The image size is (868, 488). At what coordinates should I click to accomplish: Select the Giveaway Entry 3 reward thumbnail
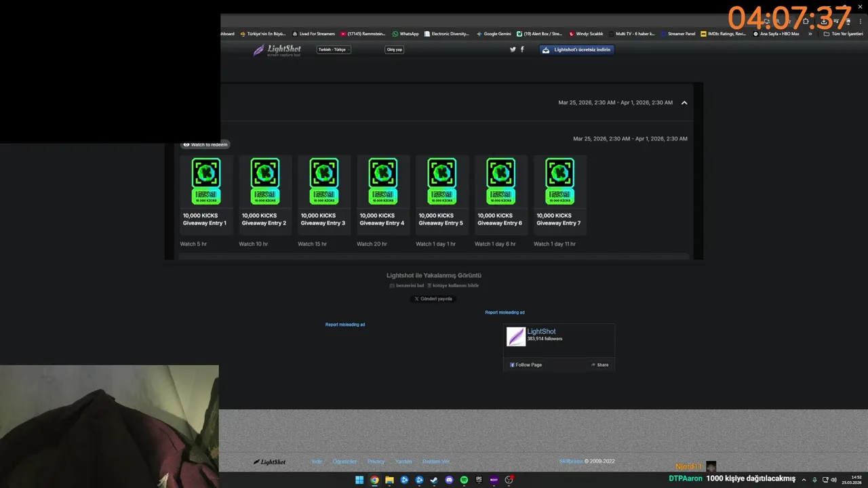coord(324,182)
